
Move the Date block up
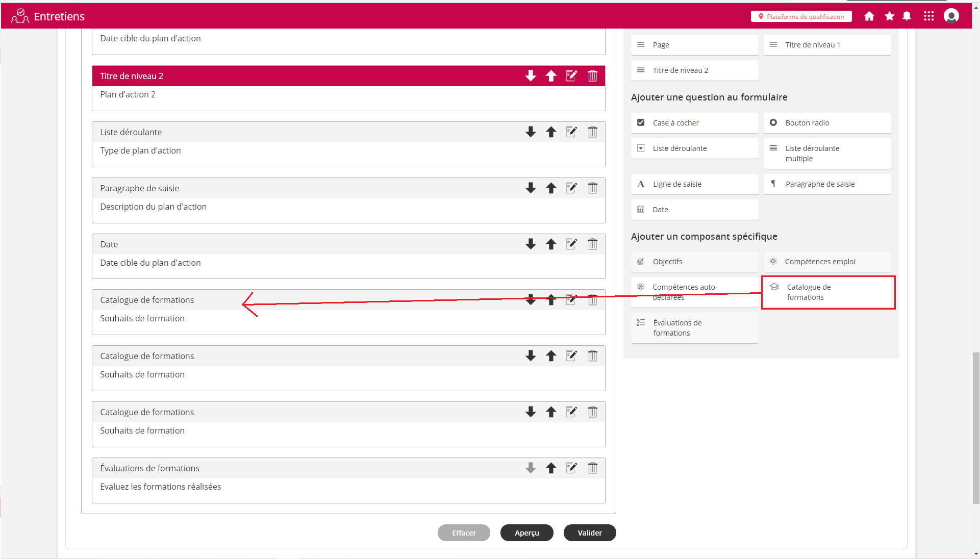tap(551, 244)
